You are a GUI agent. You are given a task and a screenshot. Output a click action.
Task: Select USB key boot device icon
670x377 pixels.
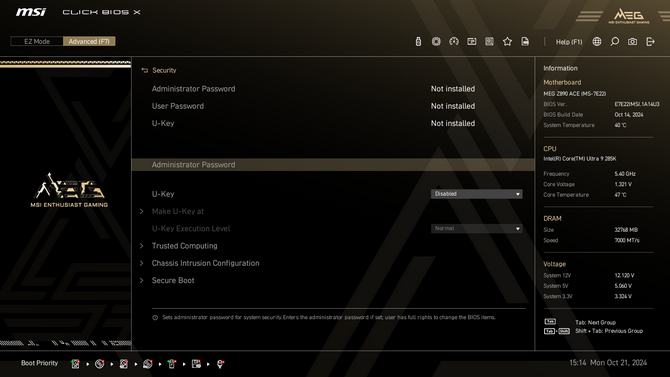point(172,364)
